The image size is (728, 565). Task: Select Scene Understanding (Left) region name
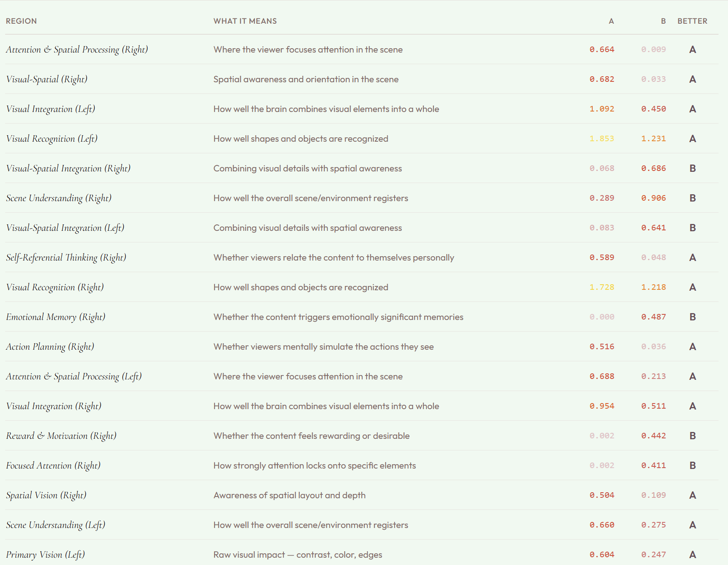click(56, 525)
